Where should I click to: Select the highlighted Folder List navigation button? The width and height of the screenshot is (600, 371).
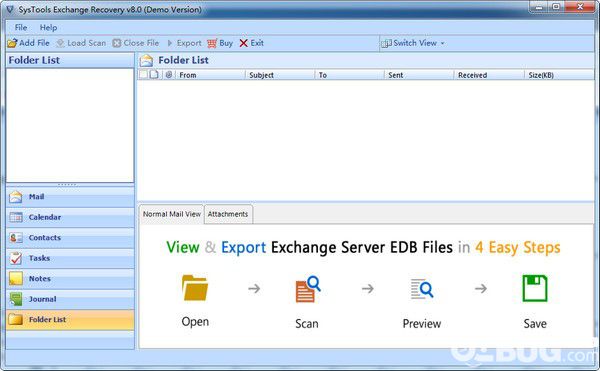[x=70, y=320]
